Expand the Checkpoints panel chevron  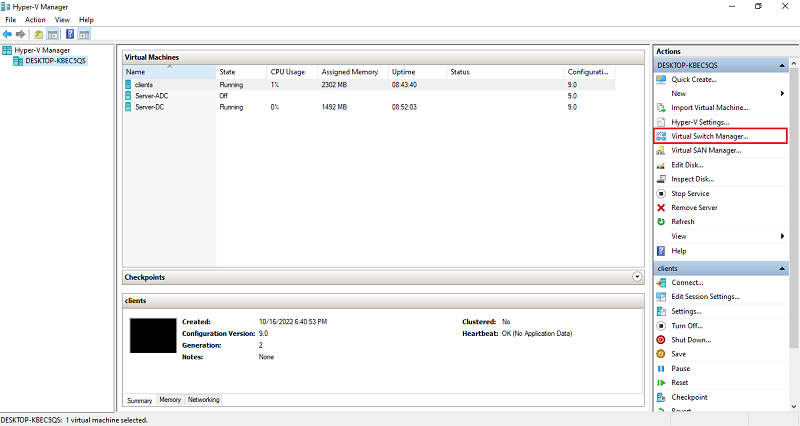[x=637, y=277]
